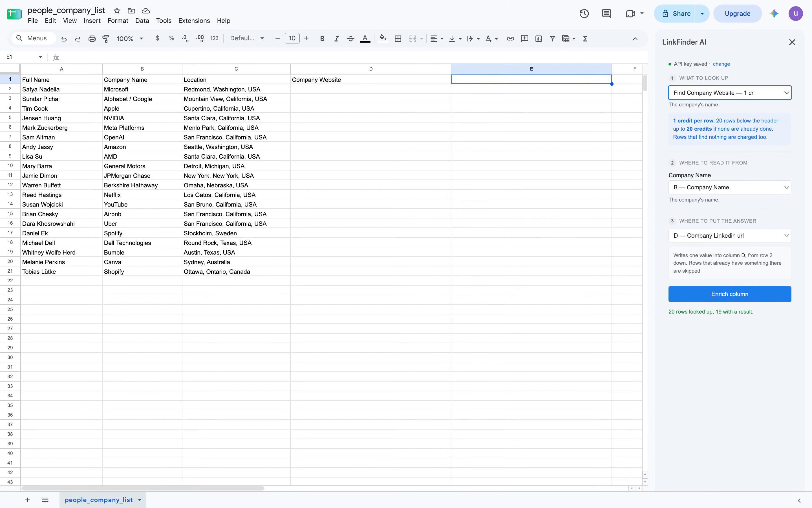Open the zoom 100% dropdown
This screenshot has width=812, height=508.
(130, 39)
